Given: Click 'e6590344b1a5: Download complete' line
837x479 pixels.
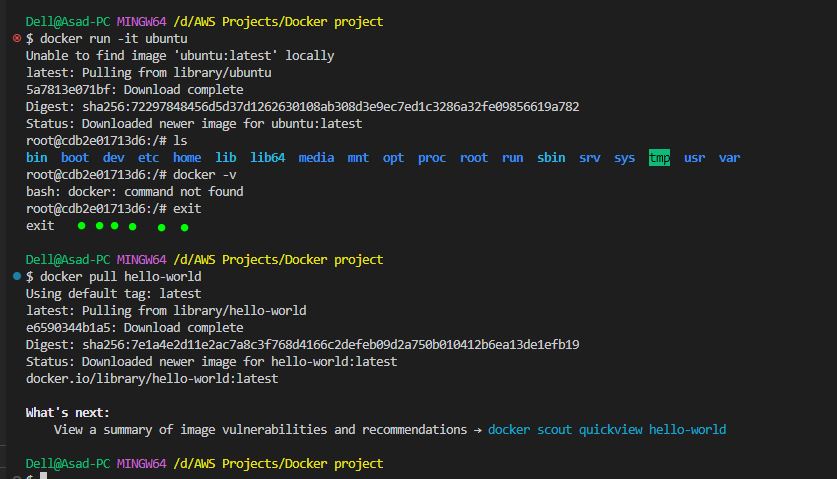Looking at the screenshot, I should pos(135,327).
